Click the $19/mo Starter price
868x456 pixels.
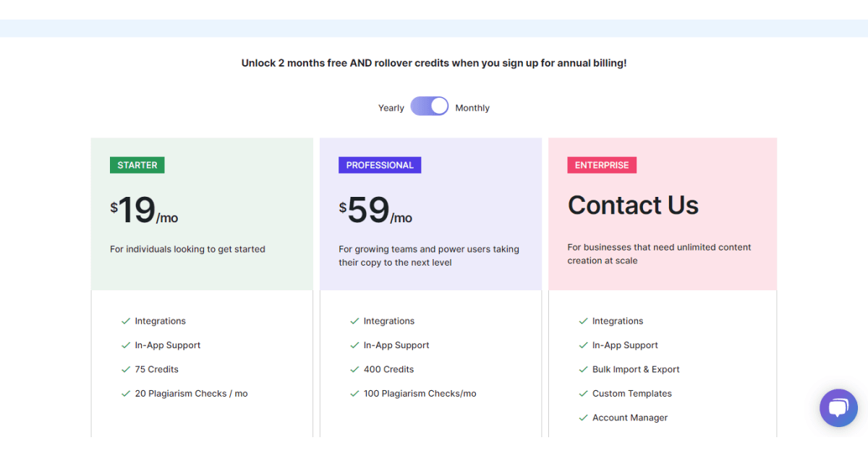tap(144, 211)
